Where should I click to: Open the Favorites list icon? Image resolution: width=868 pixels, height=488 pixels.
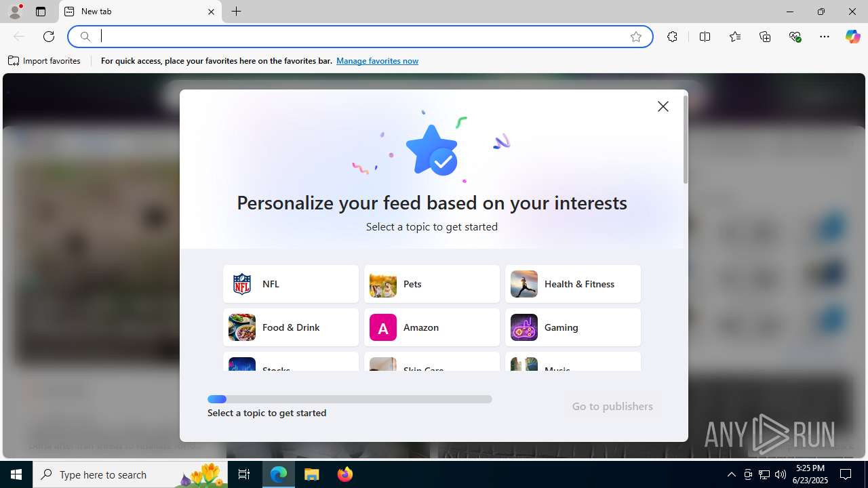[x=735, y=37]
